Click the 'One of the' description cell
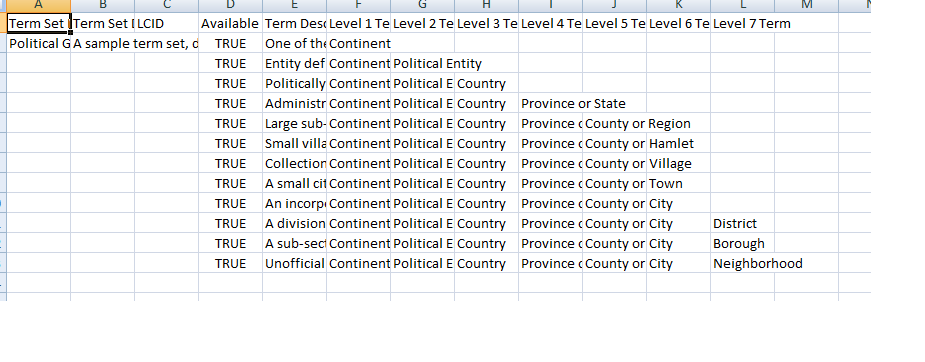 [294, 44]
